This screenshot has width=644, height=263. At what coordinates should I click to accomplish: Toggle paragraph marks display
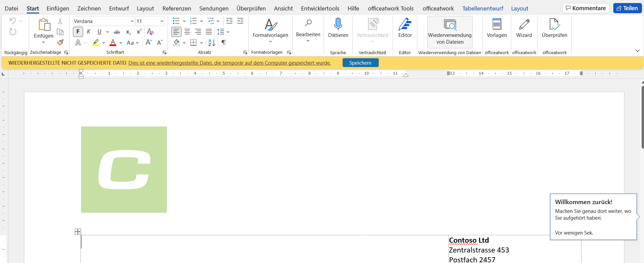tap(223, 42)
